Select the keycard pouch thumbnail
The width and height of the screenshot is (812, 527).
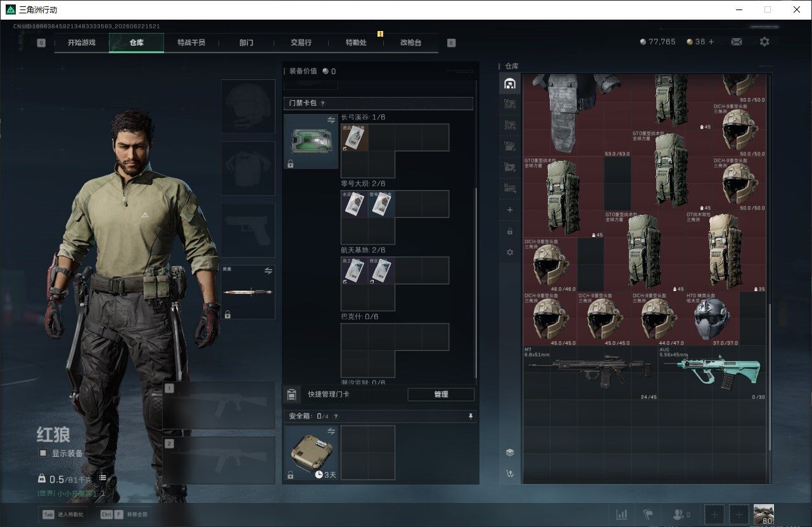point(311,141)
